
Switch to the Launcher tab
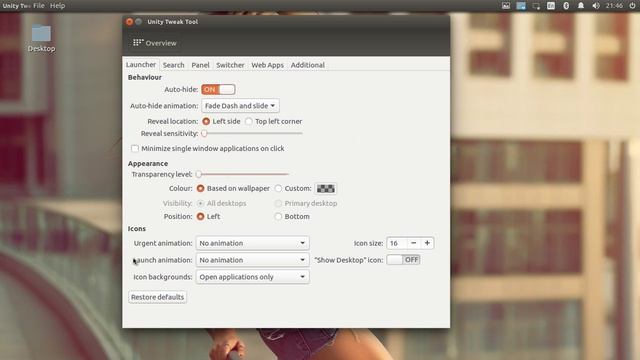[x=141, y=64]
